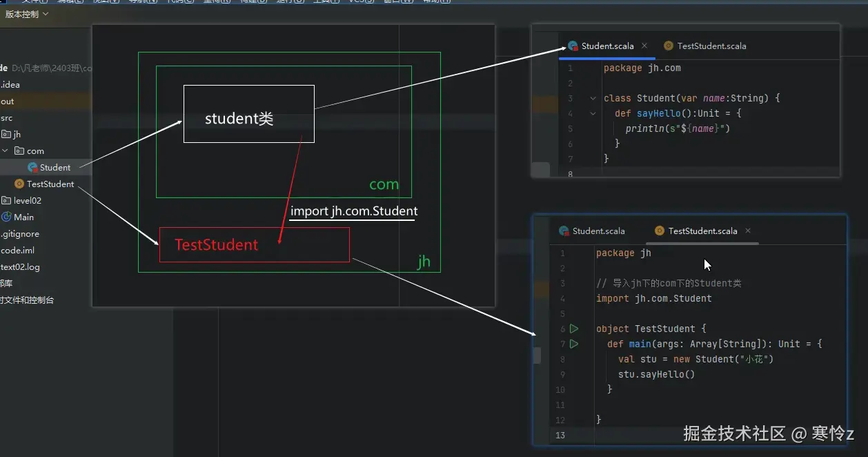Select the code.iml file in tree

point(18,251)
